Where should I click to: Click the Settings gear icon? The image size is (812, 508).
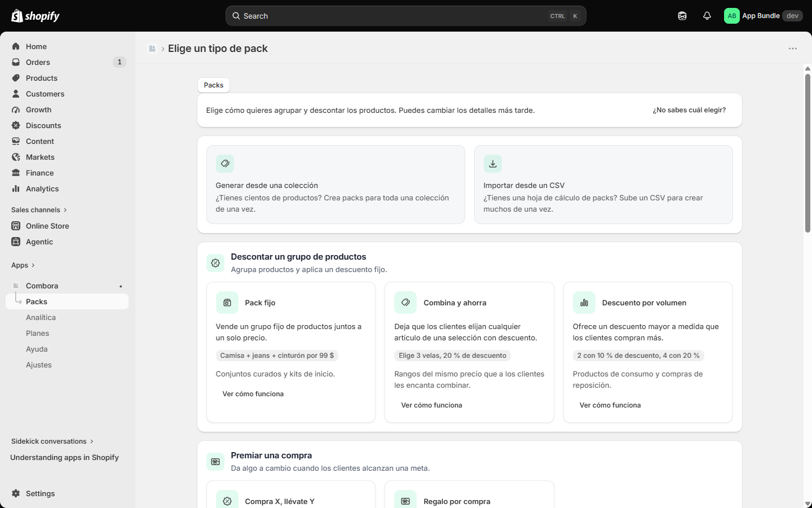tap(16, 493)
